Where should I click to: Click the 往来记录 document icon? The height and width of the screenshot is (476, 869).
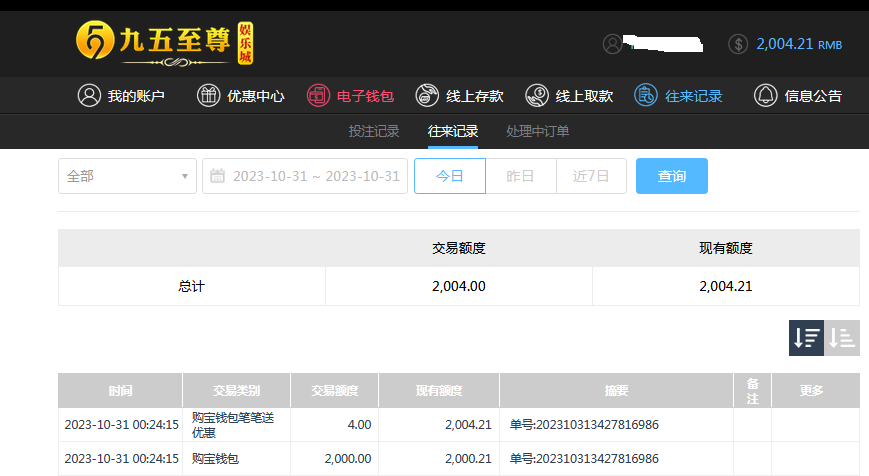(646, 95)
